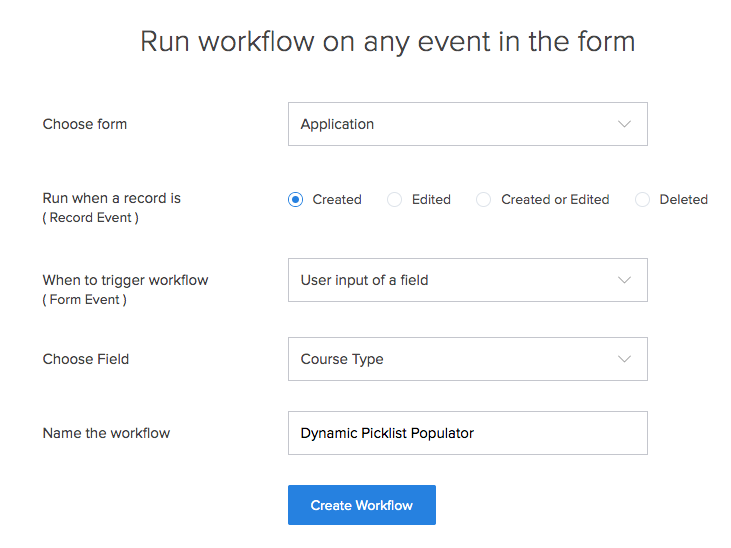Select the Edited radio button

(x=394, y=200)
